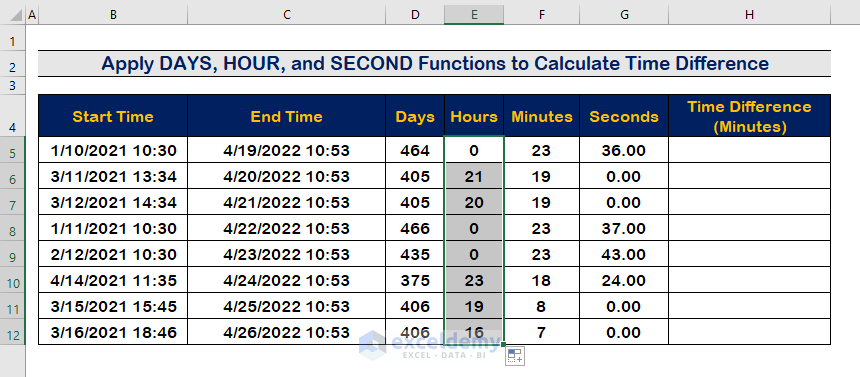Select column G header

[x=624, y=15]
